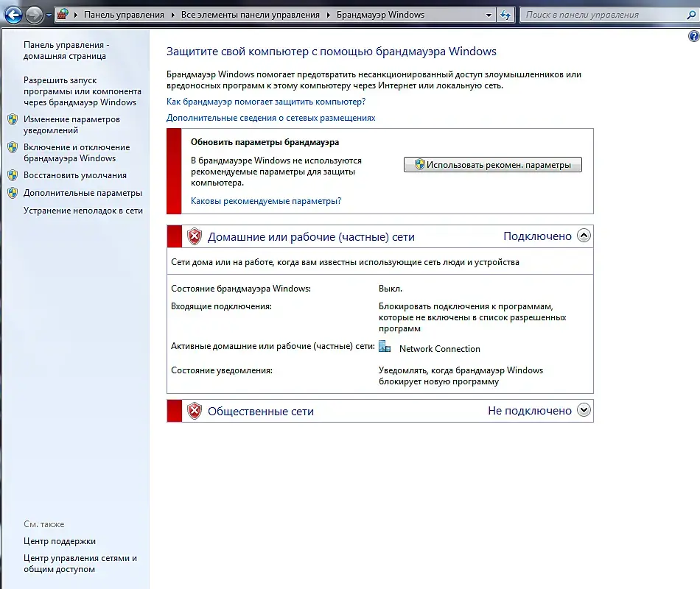This screenshot has height=589, width=700.
Task: Click 'Network Connection' network name
Action: [x=440, y=349]
